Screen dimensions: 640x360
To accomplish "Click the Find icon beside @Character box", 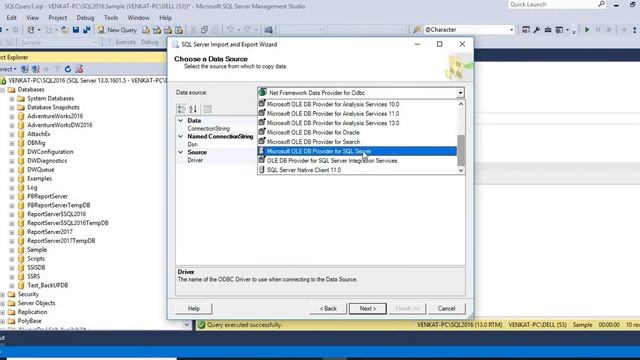I will (417, 30).
